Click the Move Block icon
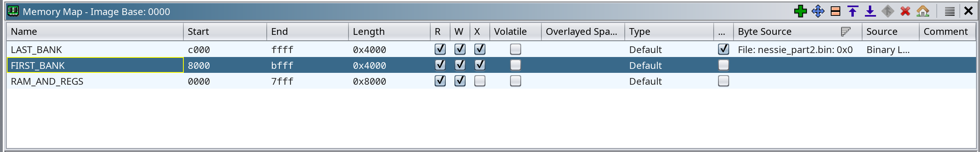Image resolution: width=980 pixels, height=152 pixels. (818, 11)
